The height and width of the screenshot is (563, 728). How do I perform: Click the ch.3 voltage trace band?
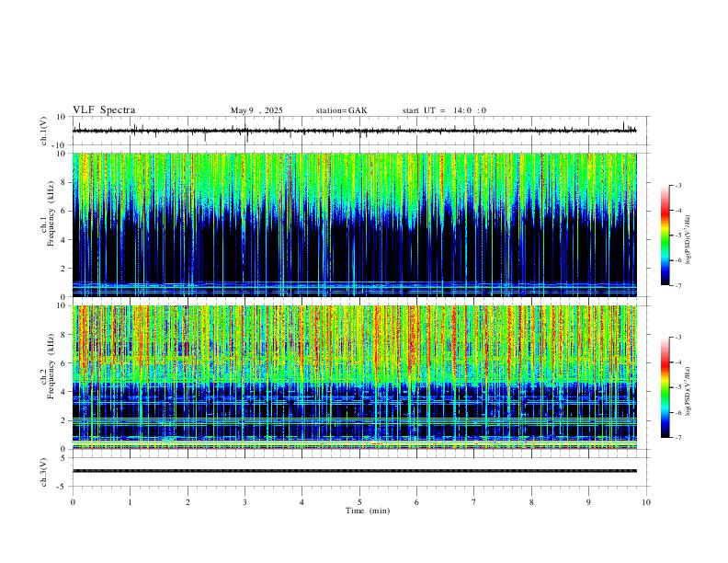tap(354, 471)
